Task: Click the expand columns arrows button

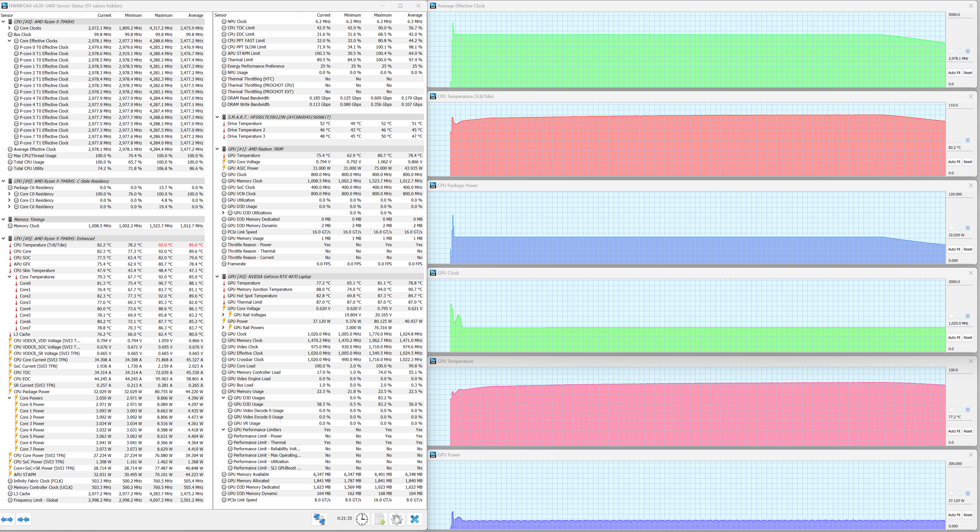Action: click(7, 520)
